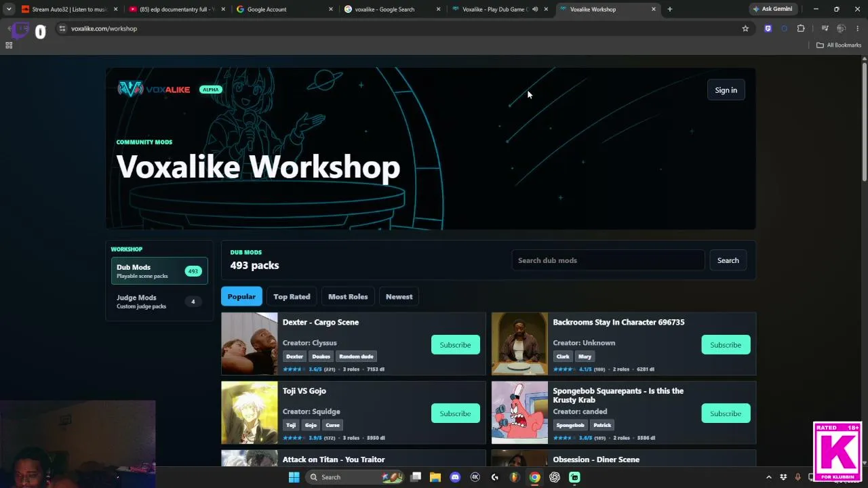Click the Doakes role tag
The width and height of the screenshot is (868, 488).
click(321, 357)
